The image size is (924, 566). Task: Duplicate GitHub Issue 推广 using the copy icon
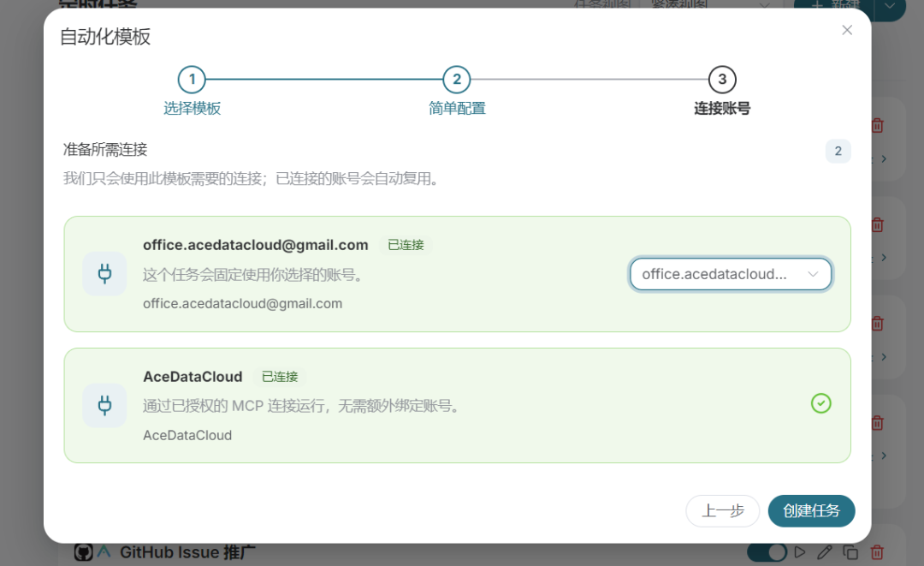click(850, 552)
